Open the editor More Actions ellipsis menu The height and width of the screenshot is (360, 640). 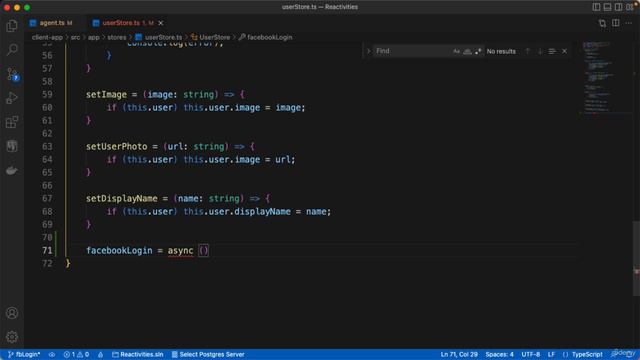[x=629, y=23]
